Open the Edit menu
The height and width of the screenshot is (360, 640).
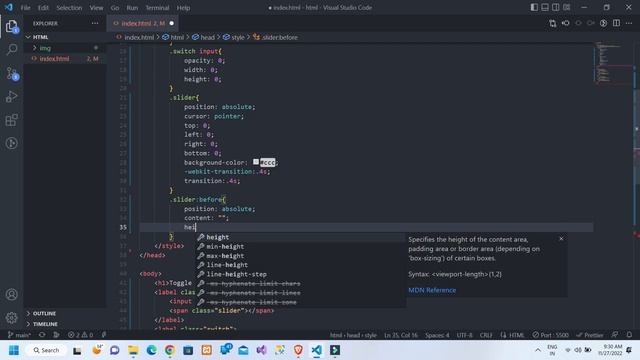(43, 7)
